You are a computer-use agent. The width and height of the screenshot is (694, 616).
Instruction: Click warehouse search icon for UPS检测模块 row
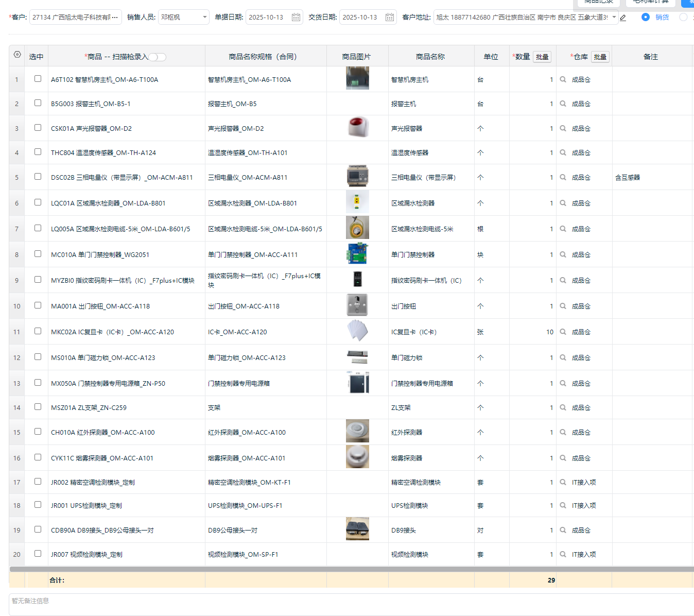pyautogui.click(x=563, y=506)
